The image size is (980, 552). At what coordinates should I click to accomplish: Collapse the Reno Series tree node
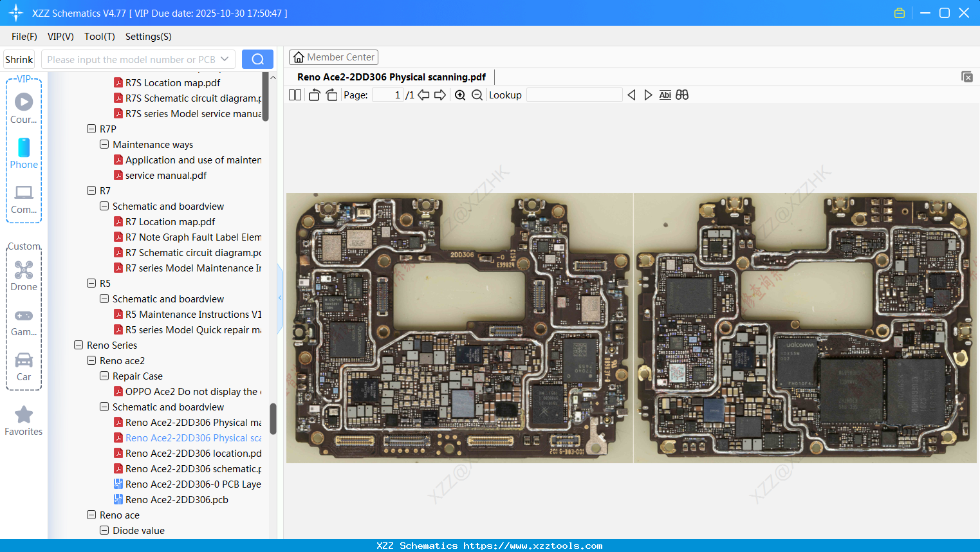pos(79,345)
